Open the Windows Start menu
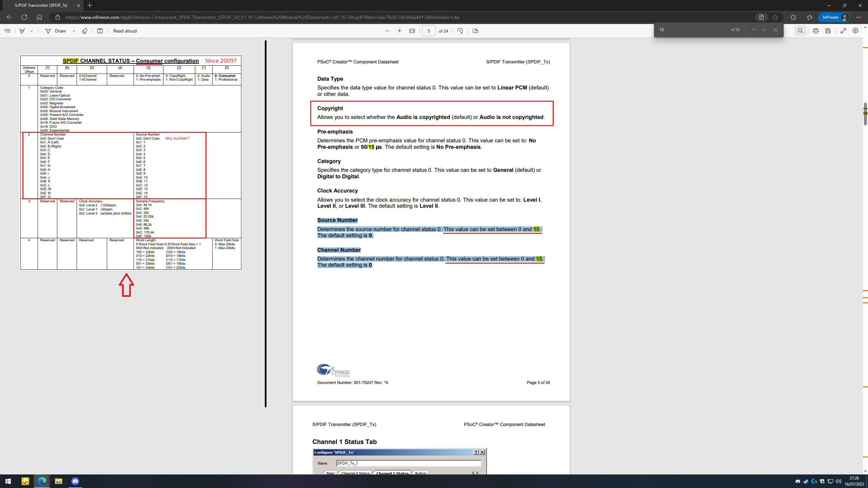 [x=8, y=481]
